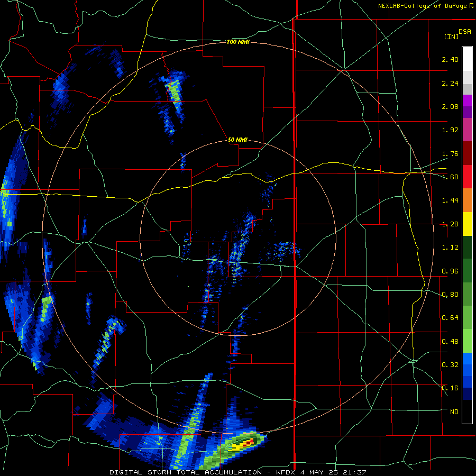Click the pink 1.92 legend swatch

pos(467,130)
